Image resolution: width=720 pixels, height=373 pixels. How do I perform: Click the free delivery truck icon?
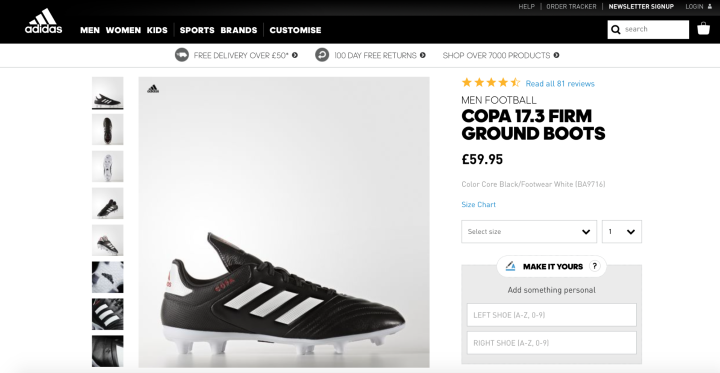point(182,55)
